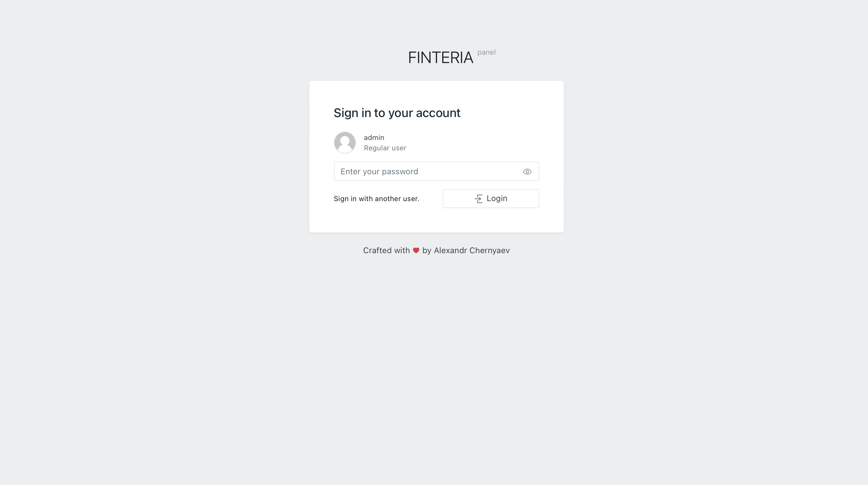
Task: Select the 'admin' username text
Action: [374, 138]
